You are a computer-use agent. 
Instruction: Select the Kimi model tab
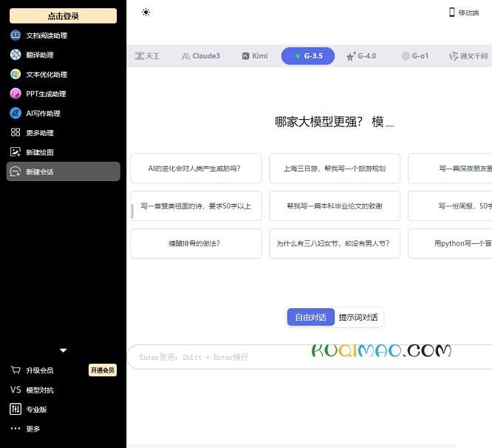[255, 56]
